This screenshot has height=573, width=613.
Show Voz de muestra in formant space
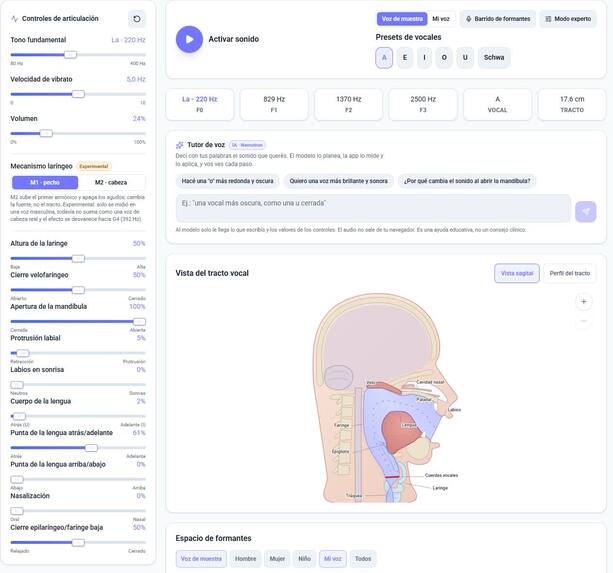coord(201,559)
